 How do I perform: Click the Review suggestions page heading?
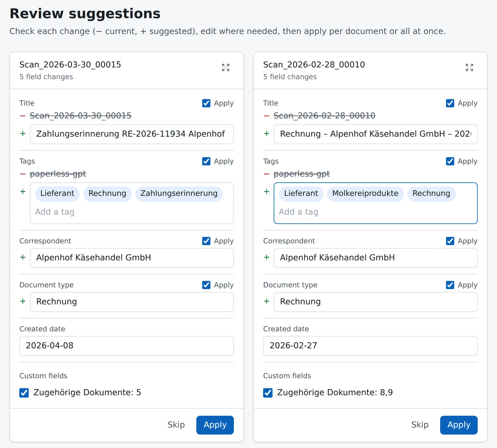[85, 14]
